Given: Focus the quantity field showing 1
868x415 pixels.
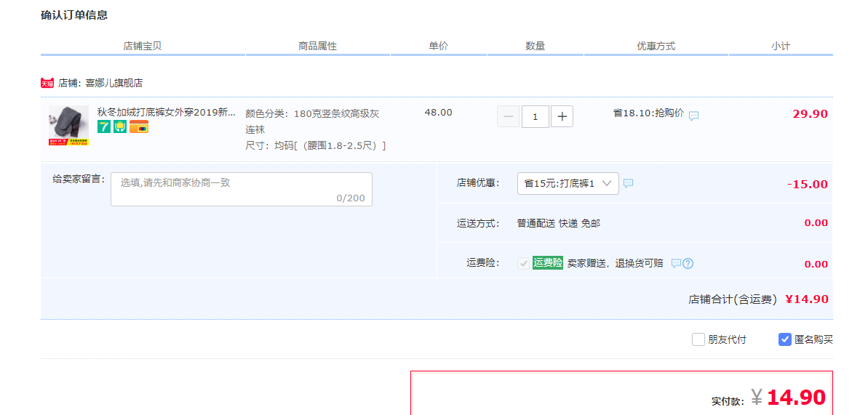Looking at the screenshot, I should tap(535, 117).
